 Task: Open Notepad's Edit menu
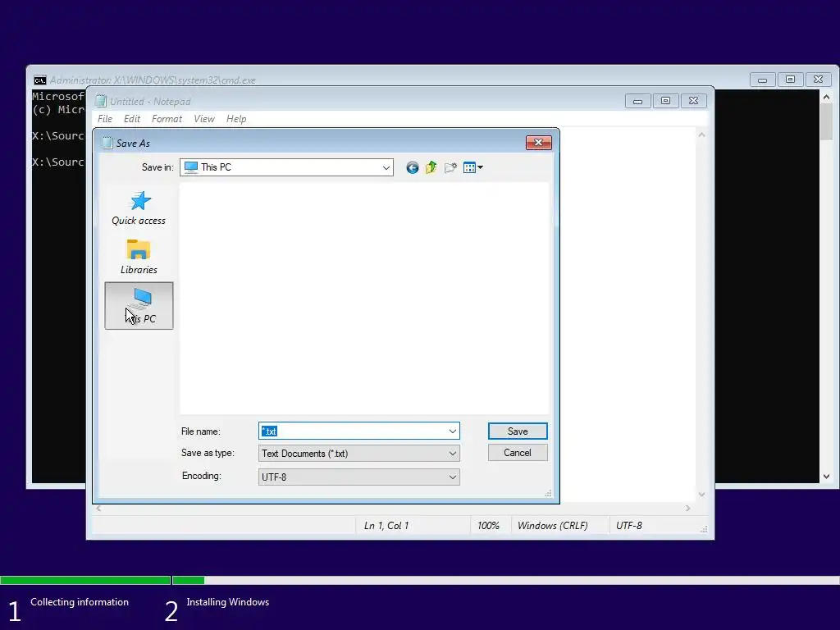point(132,119)
